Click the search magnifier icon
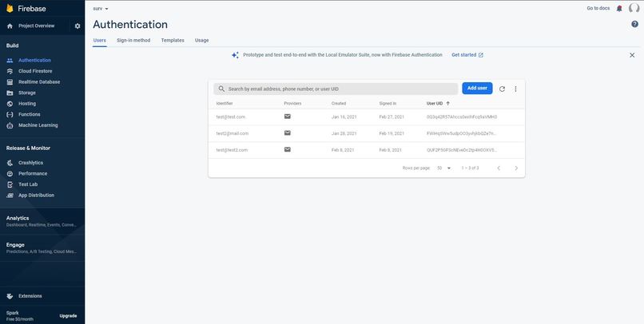The height and width of the screenshot is (324, 644). coord(221,89)
